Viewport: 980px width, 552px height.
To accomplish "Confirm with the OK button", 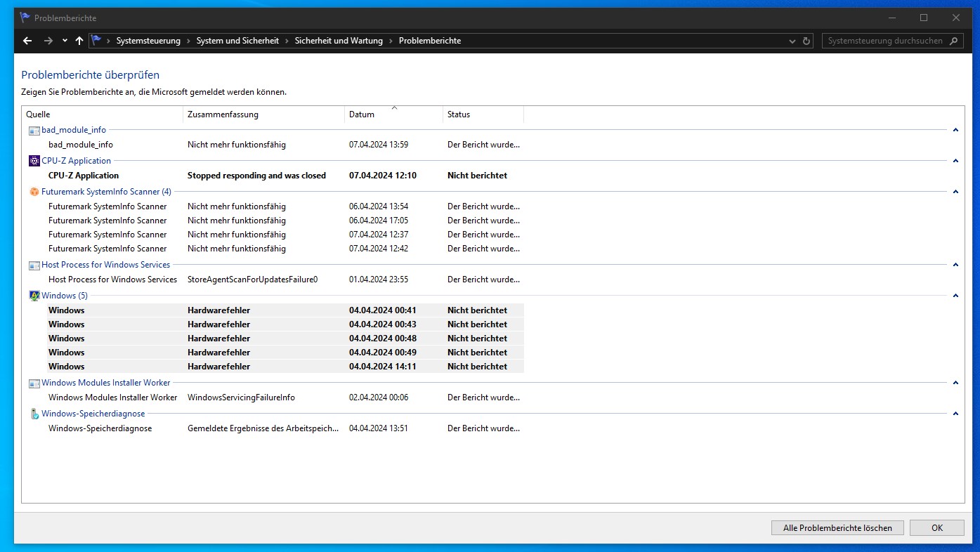I will [x=937, y=528].
